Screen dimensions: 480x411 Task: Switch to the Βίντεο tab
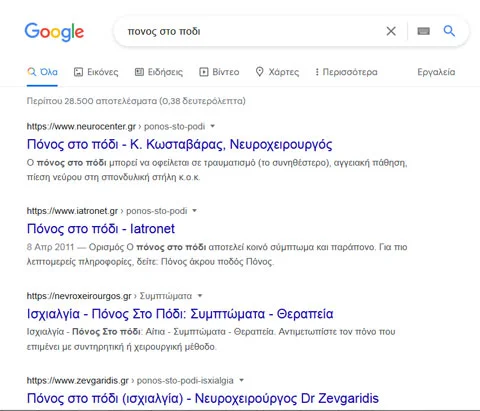219,72
